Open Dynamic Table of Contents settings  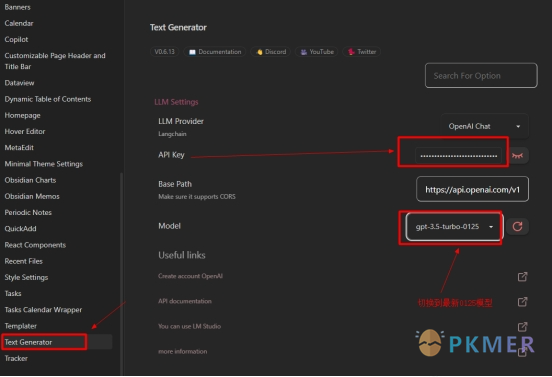click(48, 99)
